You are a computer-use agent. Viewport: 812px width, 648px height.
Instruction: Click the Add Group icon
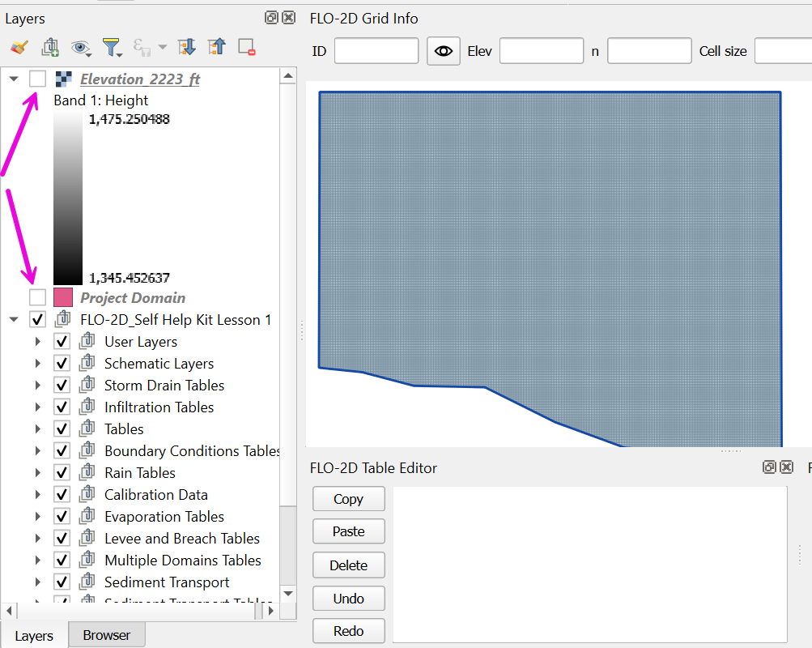pyautogui.click(x=50, y=48)
